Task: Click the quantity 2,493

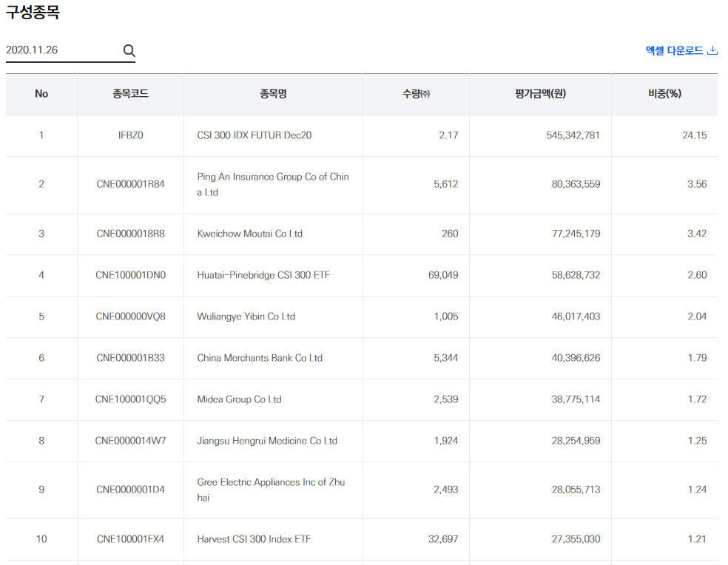Action: click(445, 490)
